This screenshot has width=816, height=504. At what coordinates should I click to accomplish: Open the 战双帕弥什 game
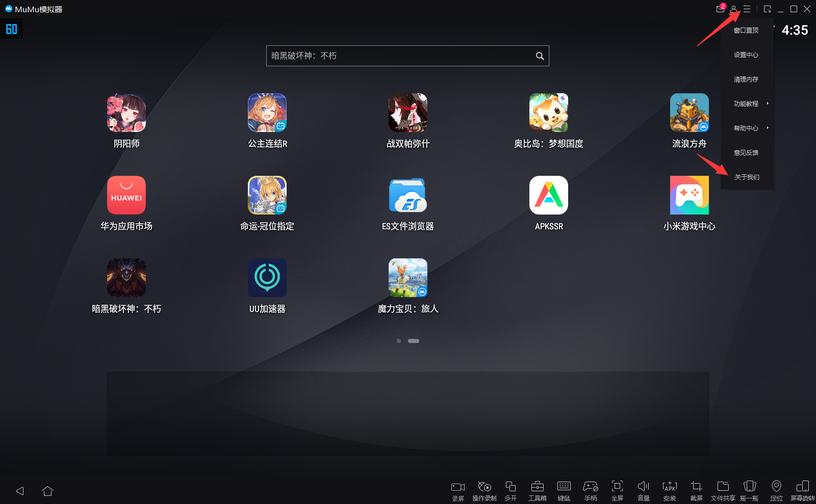[x=408, y=113]
